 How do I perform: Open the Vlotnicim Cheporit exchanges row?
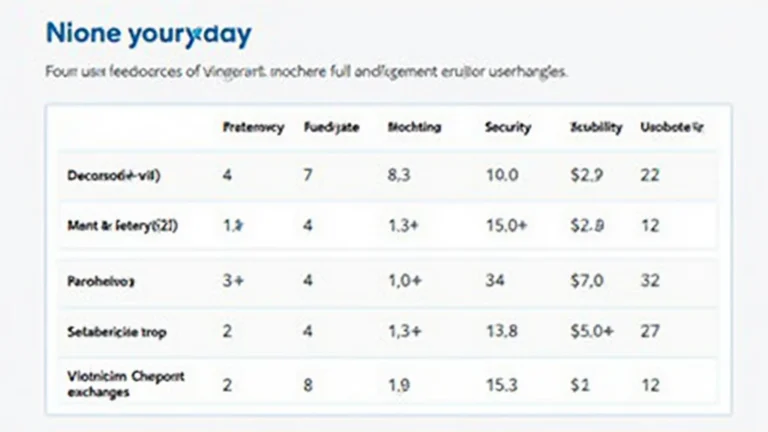(x=115, y=384)
